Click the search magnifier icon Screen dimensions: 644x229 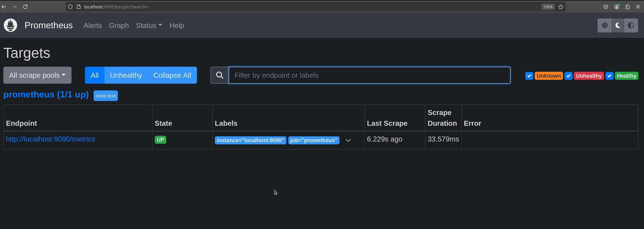click(x=220, y=75)
